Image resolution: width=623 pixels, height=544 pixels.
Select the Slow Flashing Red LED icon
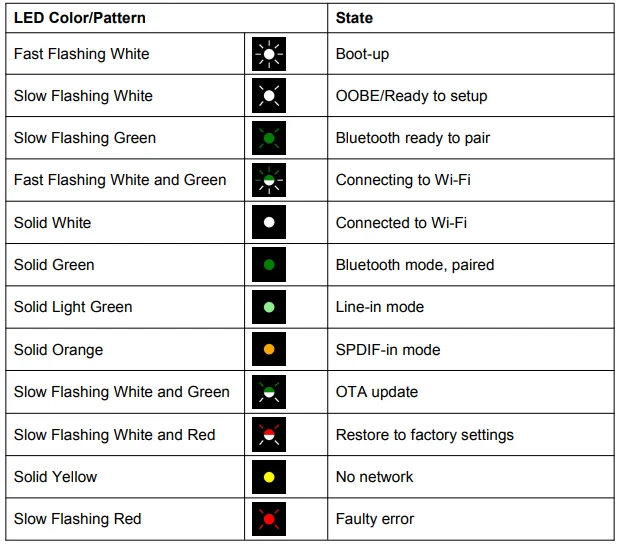(x=268, y=519)
